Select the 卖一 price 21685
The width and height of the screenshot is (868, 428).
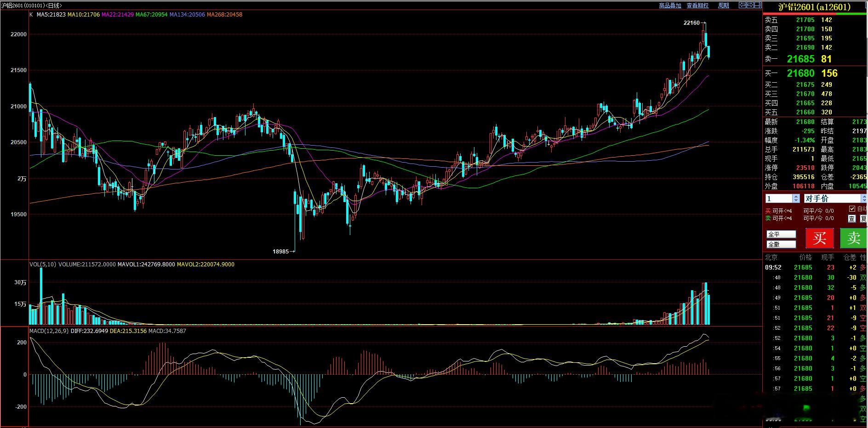800,59
